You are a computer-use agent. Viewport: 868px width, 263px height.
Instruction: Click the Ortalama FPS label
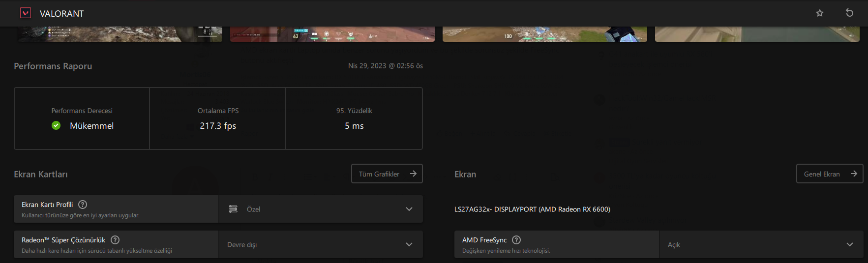coord(218,111)
